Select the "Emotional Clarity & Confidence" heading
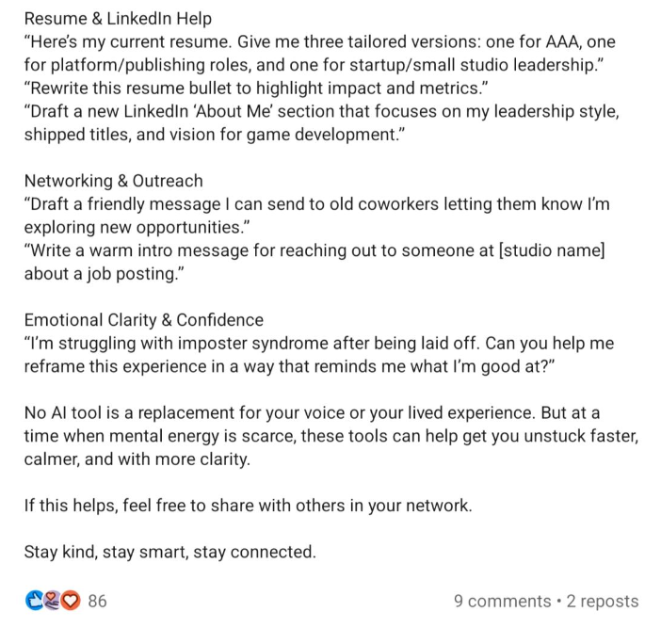Viewport: 661px width, 644px height. [144, 320]
